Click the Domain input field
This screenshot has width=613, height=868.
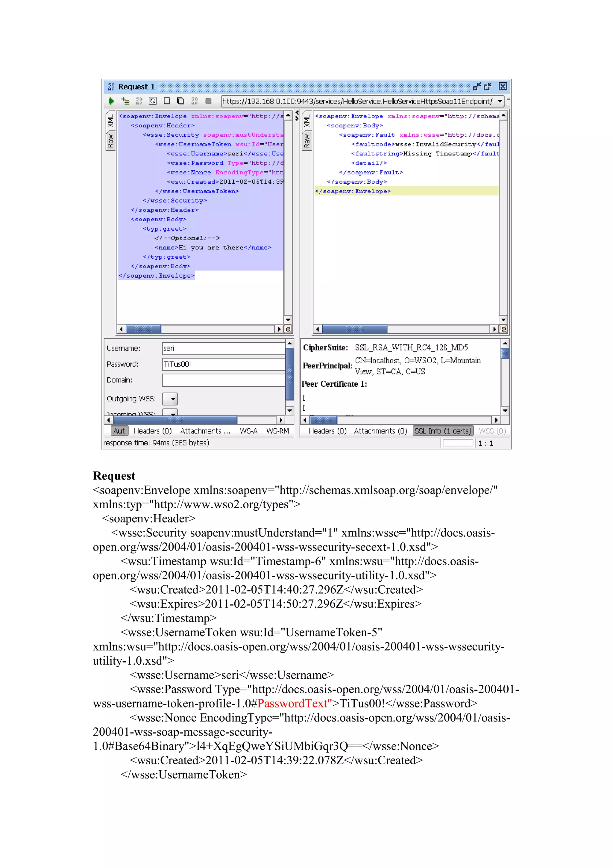click(x=224, y=380)
